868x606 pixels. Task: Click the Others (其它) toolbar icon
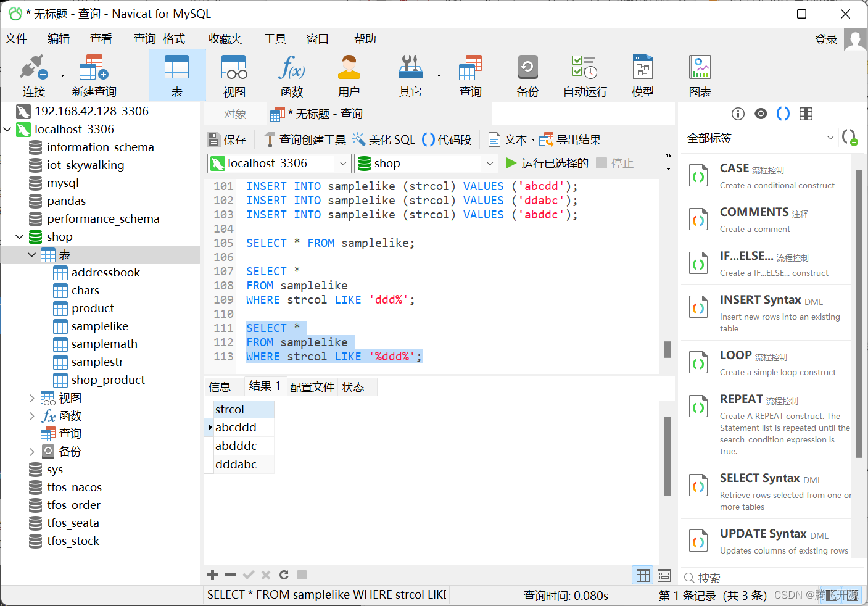click(410, 75)
